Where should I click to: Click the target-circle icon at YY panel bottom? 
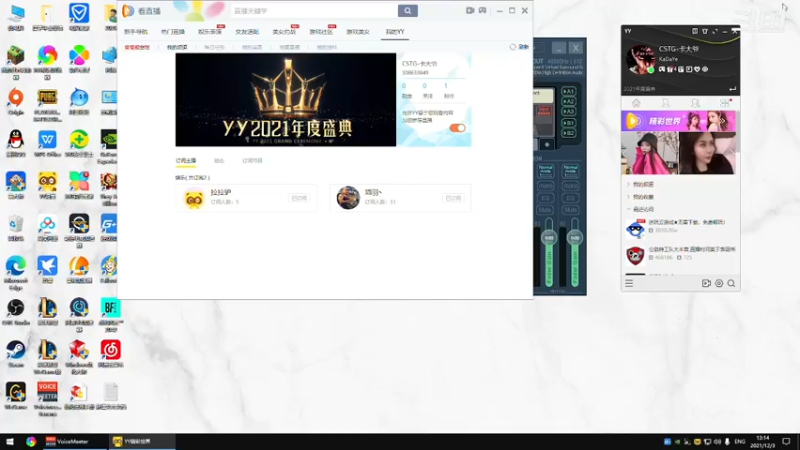click(x=719, y=283)
